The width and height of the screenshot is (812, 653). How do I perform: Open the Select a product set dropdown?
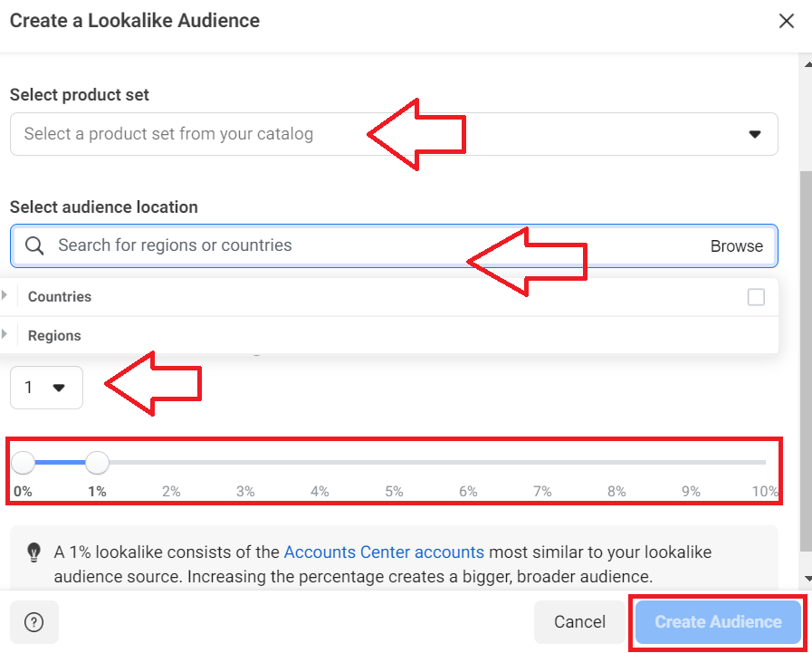point(394,134)
